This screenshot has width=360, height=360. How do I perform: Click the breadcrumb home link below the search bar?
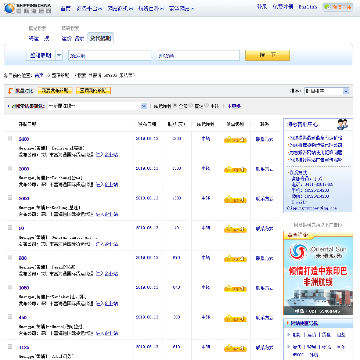click(x=39, y=76)
